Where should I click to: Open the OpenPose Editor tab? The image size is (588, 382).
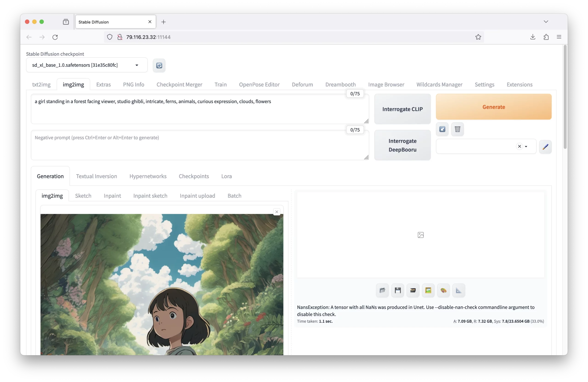click(x=259, y=84)
